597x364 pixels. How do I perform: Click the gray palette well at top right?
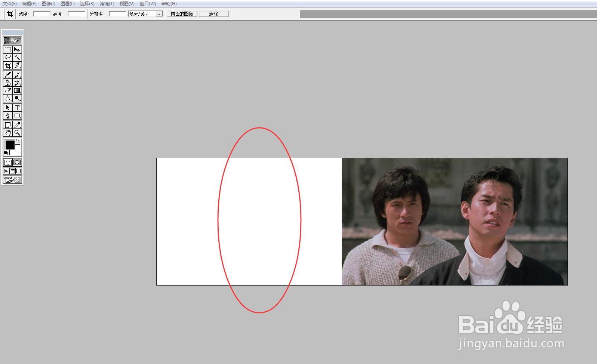(449, 14)
